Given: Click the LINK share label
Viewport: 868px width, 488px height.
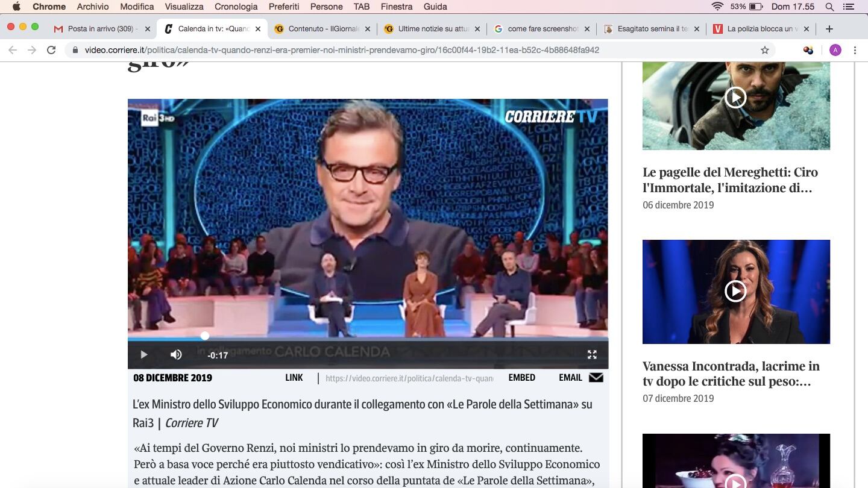Looking at the screenshot, I should [x=294, y=378].
